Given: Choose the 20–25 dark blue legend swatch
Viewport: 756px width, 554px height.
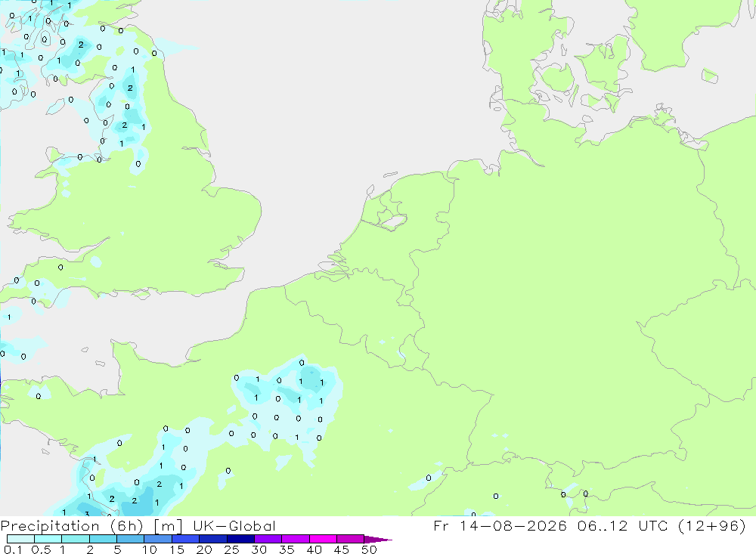Looking at the screenshot, I should (213, 539).
